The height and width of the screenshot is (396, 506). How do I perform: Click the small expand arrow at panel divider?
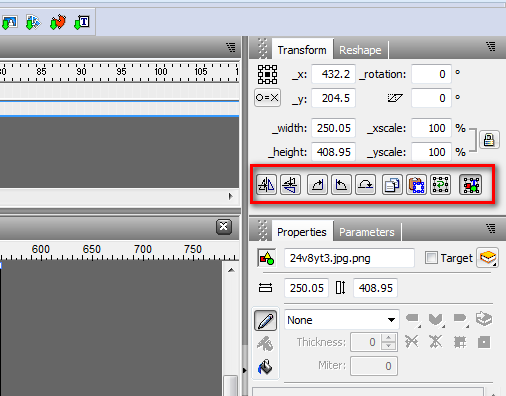(245, 370)
